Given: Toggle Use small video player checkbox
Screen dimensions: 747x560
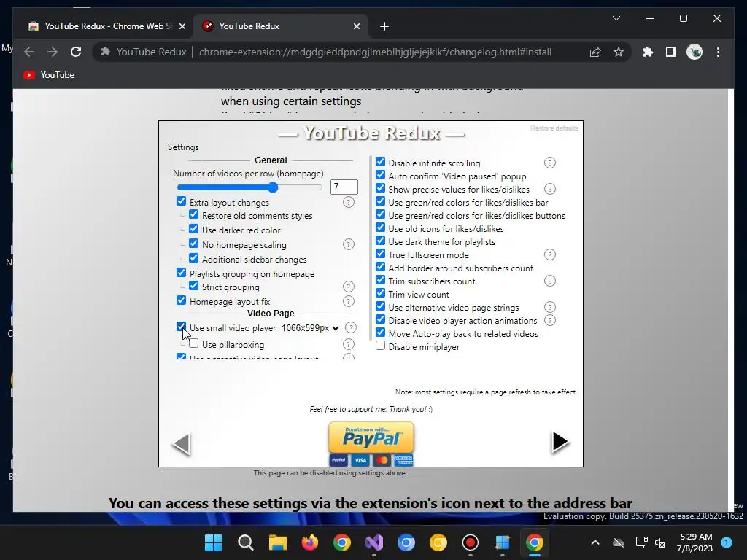Looking at the screenshot, I should [x=181, y=326].
